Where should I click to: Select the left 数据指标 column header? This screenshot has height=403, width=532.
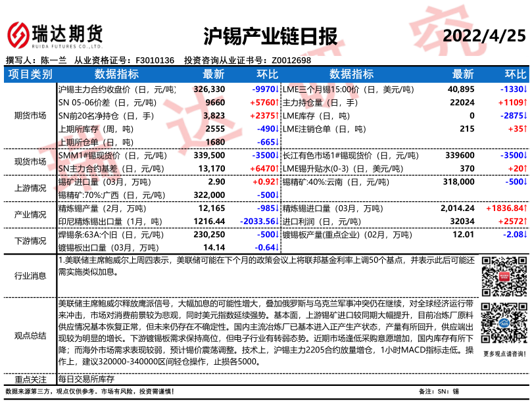(x=116, y=74)
